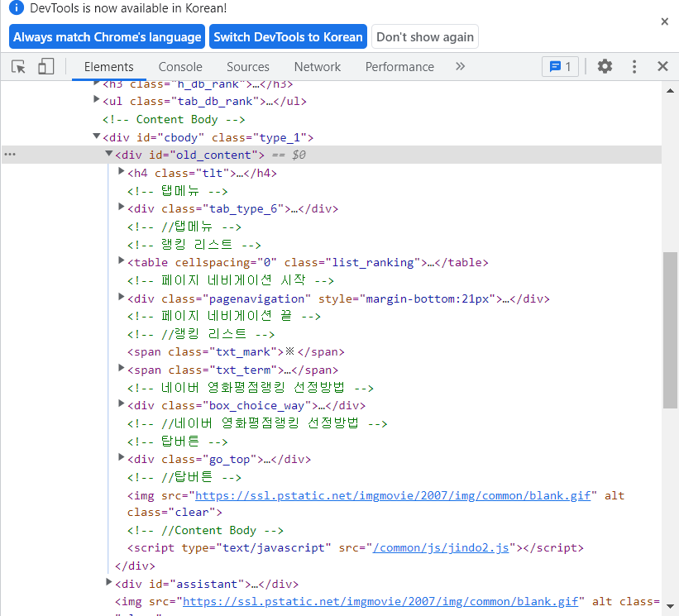Expand the ul tab_db_rank node
This screenshot has height=616, width=679.
click(97, 100)
